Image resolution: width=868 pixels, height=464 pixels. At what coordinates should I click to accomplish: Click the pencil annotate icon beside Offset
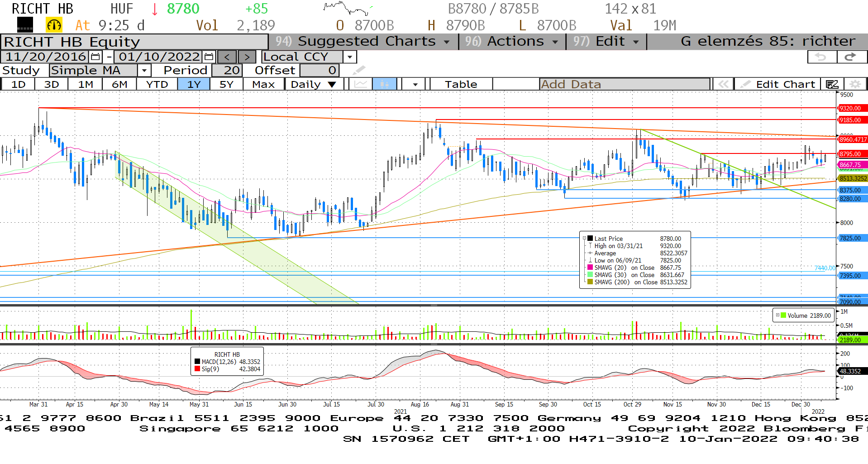tap(358, 70)
